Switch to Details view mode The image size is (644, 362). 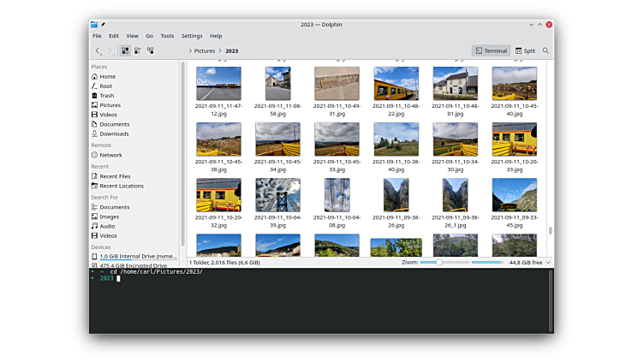[x=151, y=50]
